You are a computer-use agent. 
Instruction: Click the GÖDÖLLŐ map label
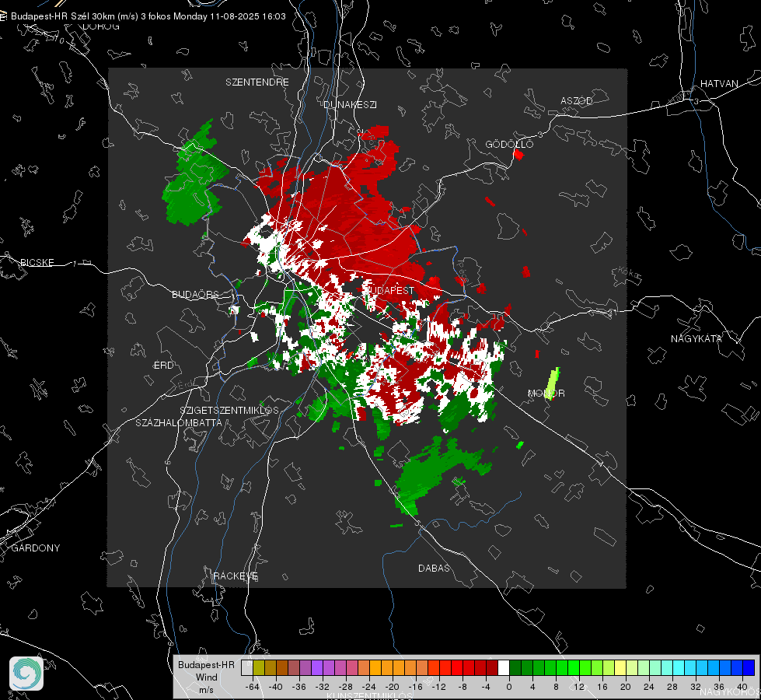pos(509,144)
